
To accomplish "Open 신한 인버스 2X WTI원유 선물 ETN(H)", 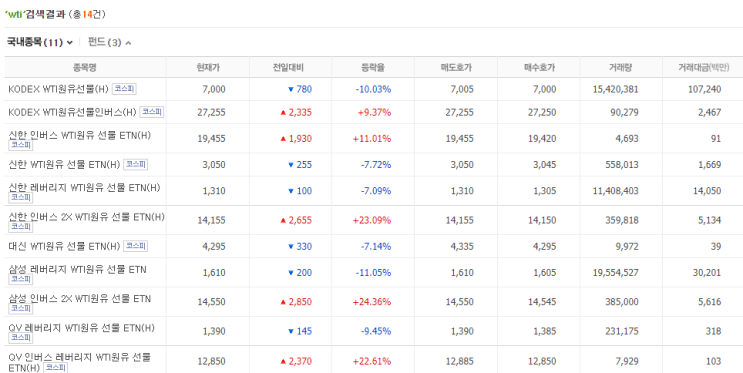I will pyautogui.click(x=86, y=217).
